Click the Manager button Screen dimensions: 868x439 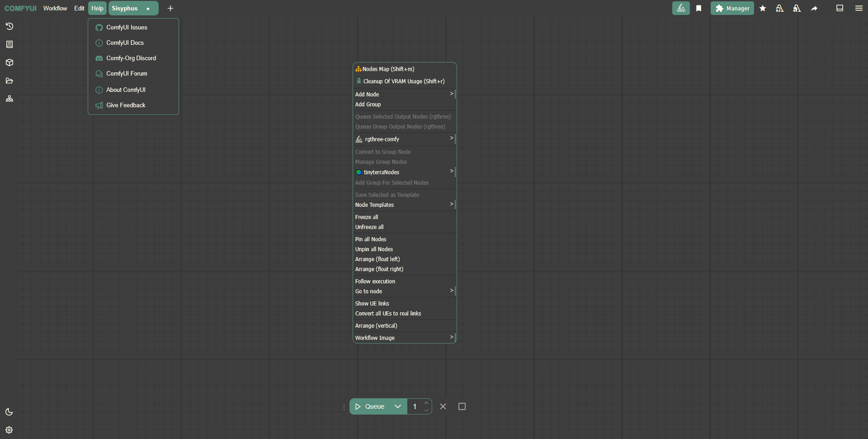[x=732, y=8]
